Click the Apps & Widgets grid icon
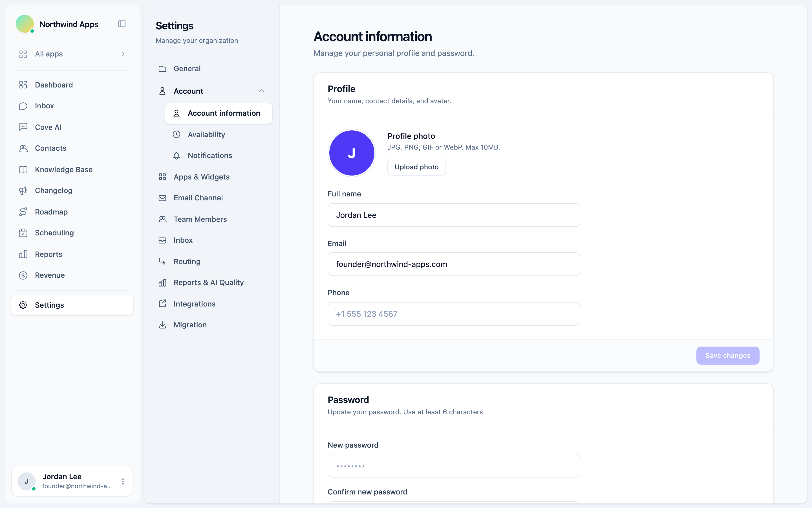Viewport: 812px width, 508px height. point(162,177)
